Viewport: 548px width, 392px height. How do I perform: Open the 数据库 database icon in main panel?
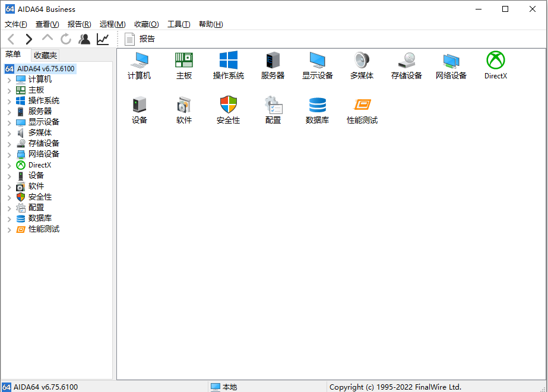pos(317,105)
